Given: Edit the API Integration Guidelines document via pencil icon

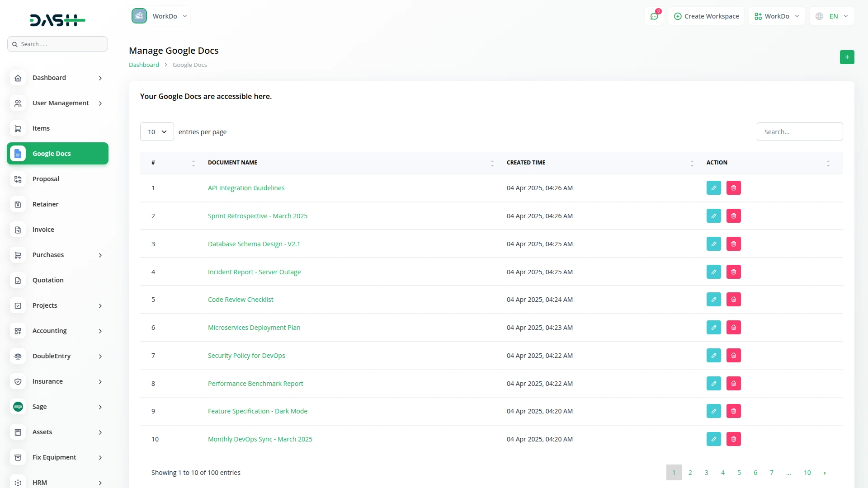Looking at the screenshot, I should pos(713,188).
